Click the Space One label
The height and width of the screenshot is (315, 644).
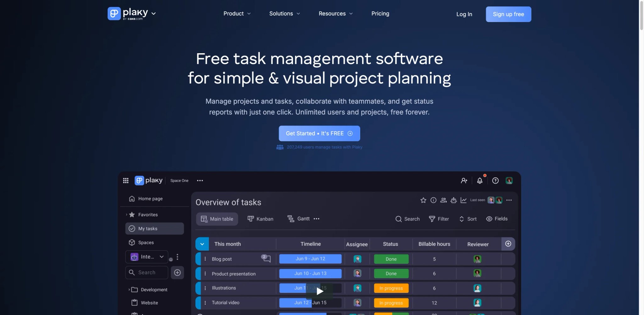pyautogui.click(x=179, y=181)
